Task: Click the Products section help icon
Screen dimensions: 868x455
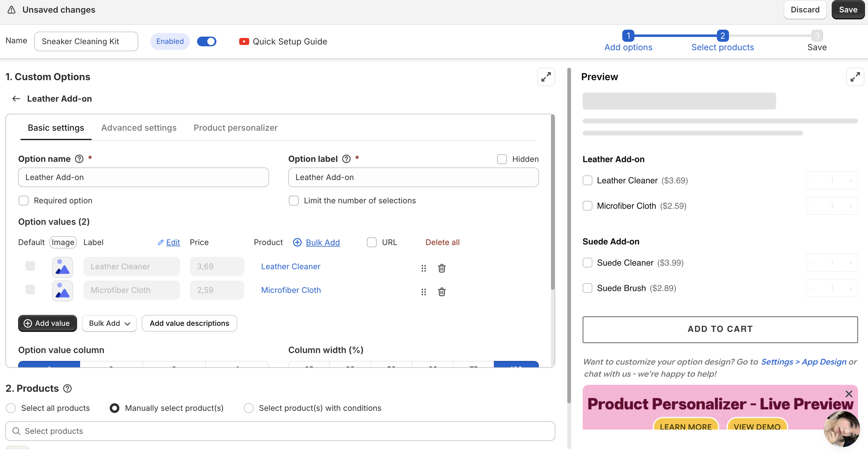Action: [x=67, y=388]
